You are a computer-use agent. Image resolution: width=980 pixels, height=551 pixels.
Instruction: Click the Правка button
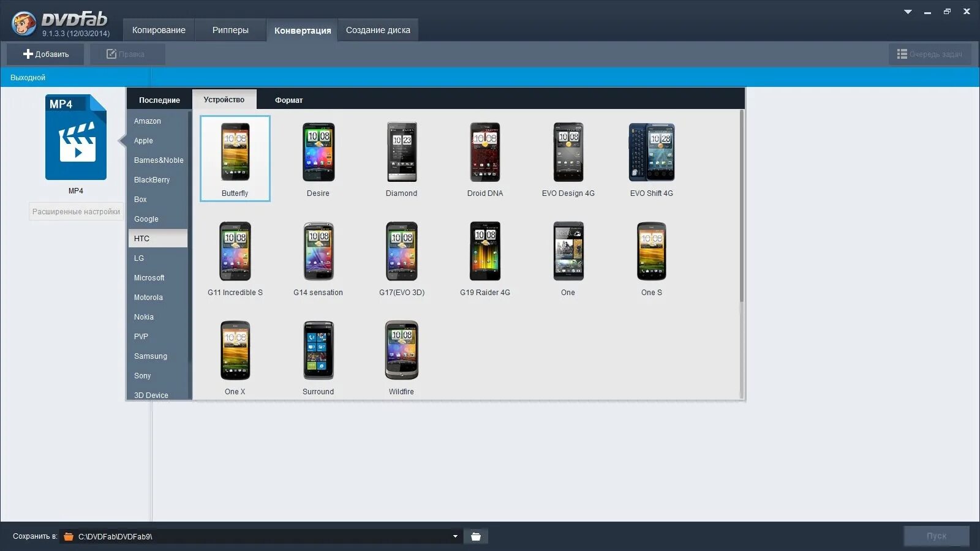coord(127,54)
